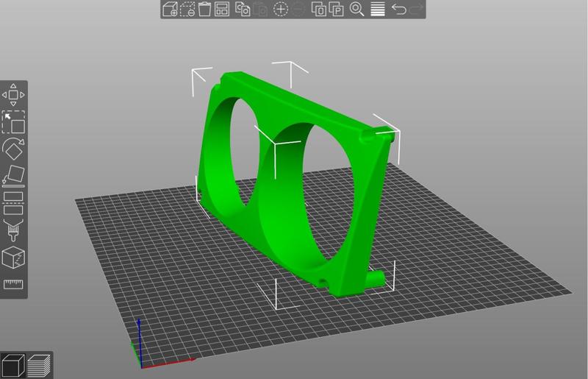Select the Paint-on supports brush
Viewport: 588px width, 379px height.
point(13,230)
